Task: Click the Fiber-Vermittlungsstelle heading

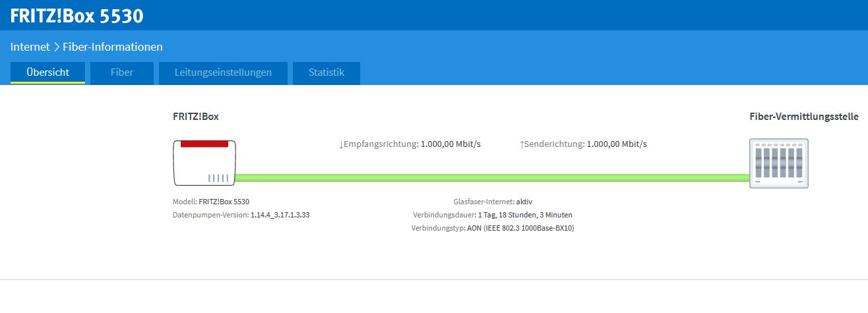Action: point(804,117)
